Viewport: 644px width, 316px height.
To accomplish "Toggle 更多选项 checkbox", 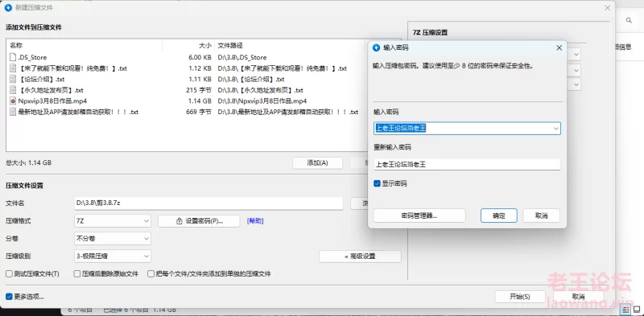I will 9,297.
